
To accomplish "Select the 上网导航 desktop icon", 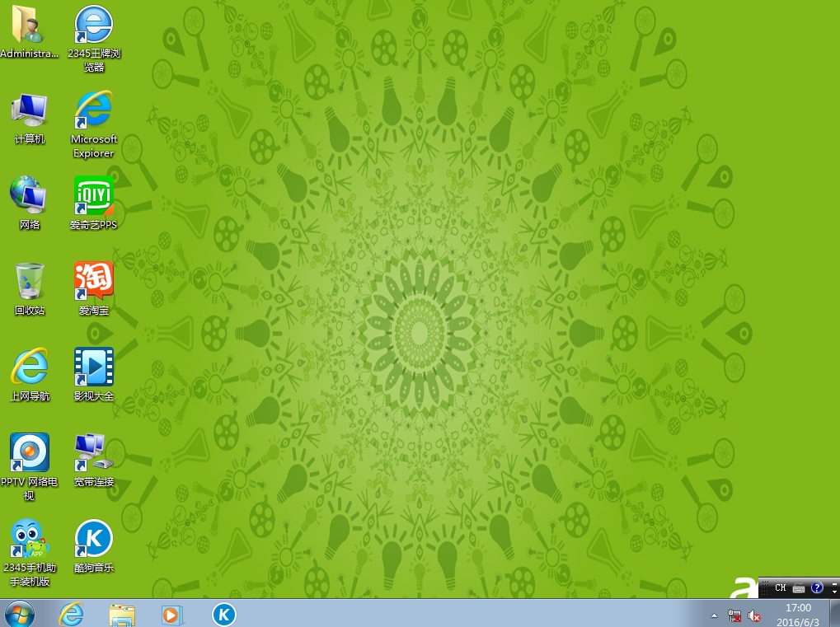I will (30, 375).
